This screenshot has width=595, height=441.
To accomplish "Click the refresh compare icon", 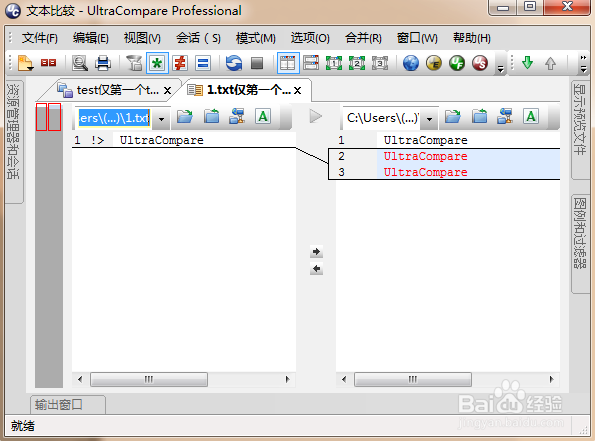I will pos(234,63).
